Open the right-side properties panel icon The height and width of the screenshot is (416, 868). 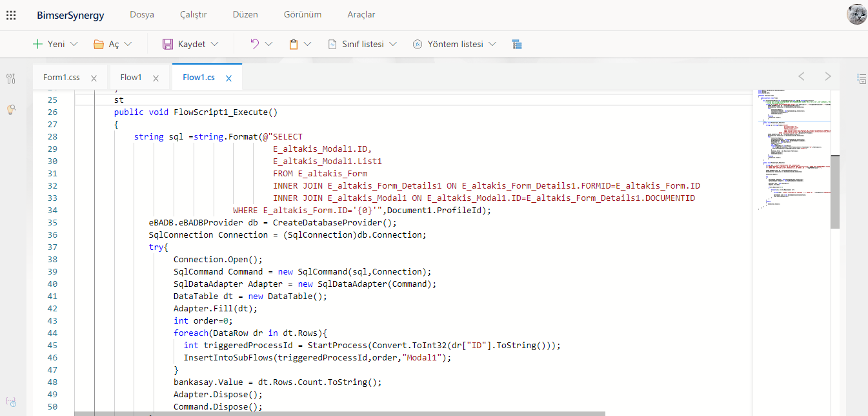coord(861,78)
